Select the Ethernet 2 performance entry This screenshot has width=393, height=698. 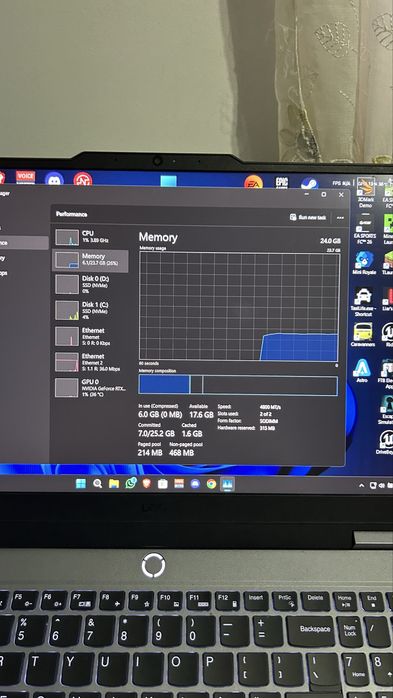tap(90, 362)
